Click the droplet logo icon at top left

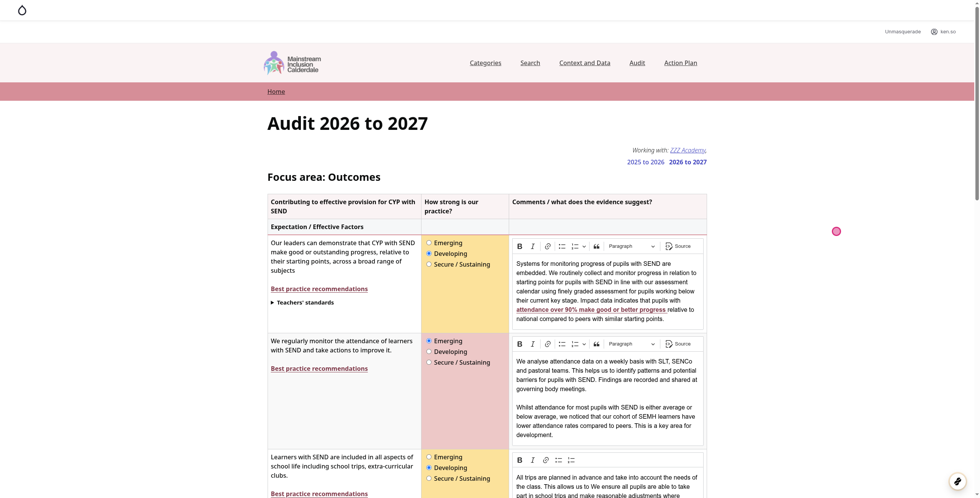point(22,10)
